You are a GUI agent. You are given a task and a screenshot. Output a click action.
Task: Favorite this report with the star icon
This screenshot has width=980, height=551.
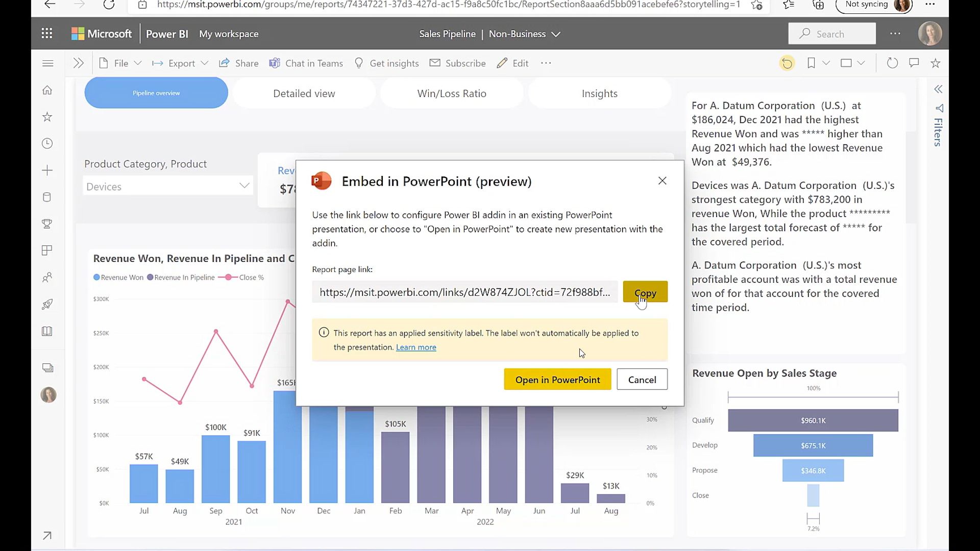(x=936, y=63)
